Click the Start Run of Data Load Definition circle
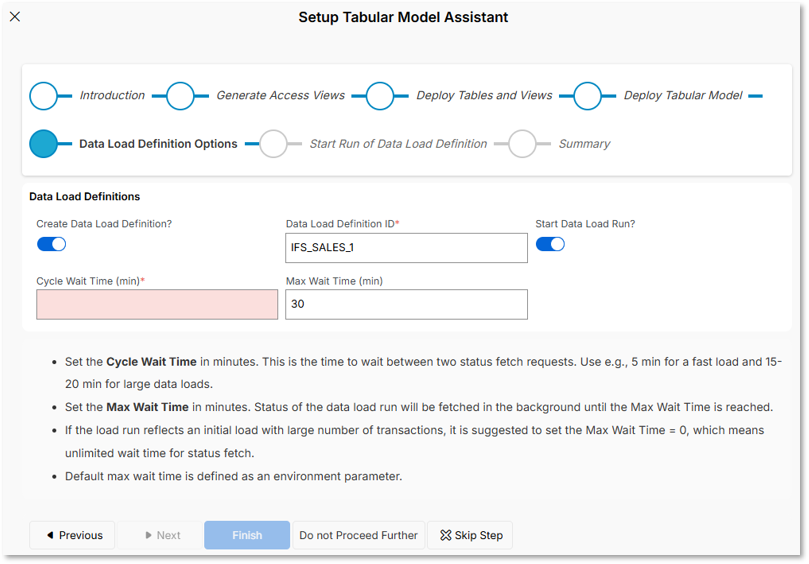 coord(273,143)
